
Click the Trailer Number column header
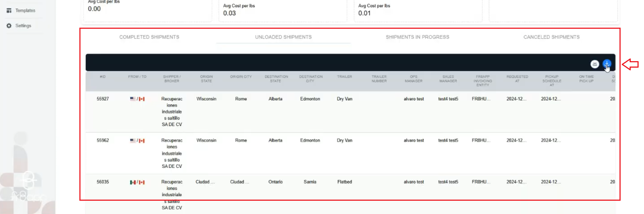tap(379, 79)
